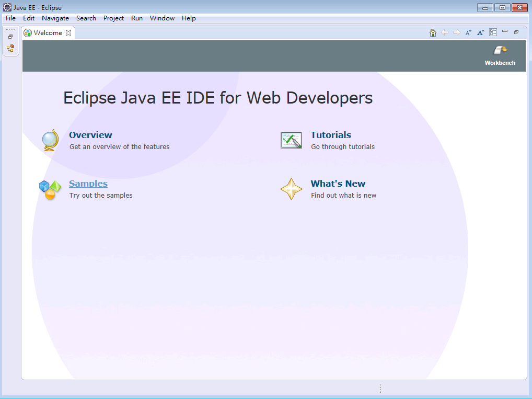Click the Workbench icon
This screenshot has height=399, width=532.
500,50
